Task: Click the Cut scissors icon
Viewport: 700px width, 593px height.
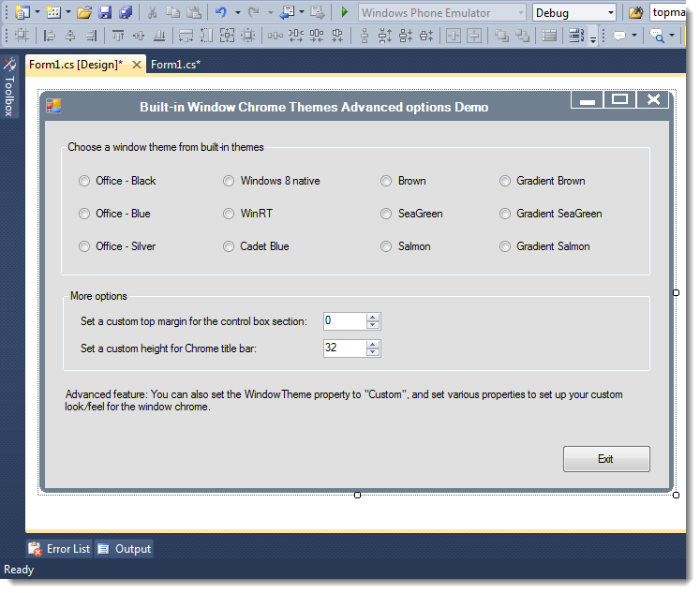Action: pyautogui.click(x=152, y=12)
